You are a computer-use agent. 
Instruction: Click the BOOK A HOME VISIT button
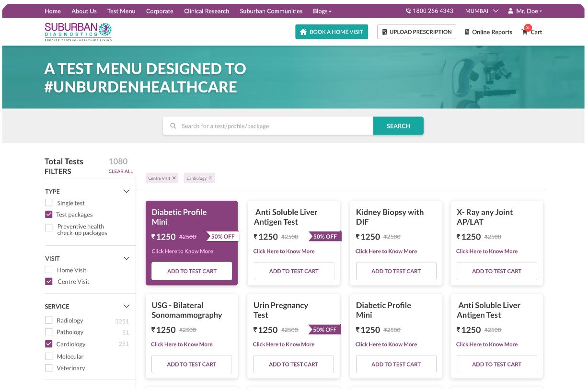click(x=332, y=32)
